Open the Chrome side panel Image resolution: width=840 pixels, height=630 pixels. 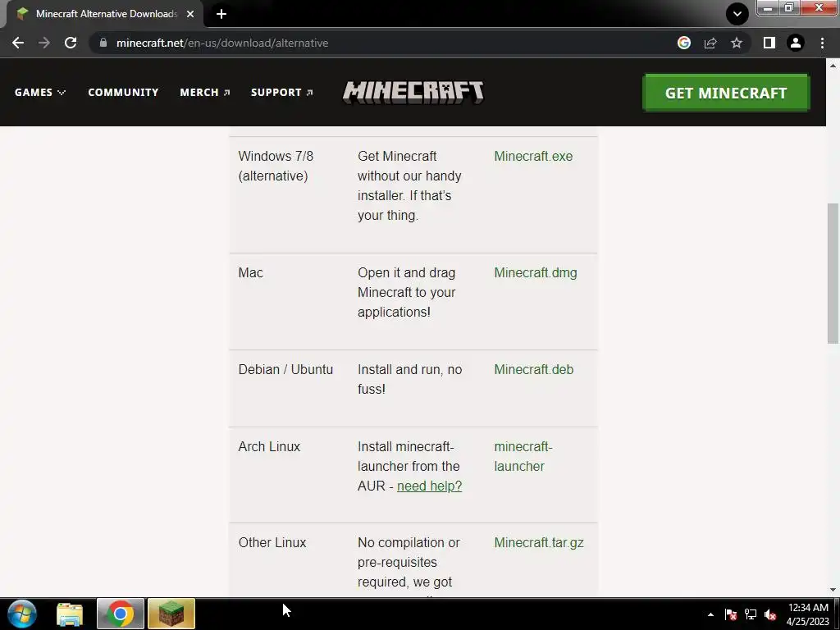coord(769,43)
